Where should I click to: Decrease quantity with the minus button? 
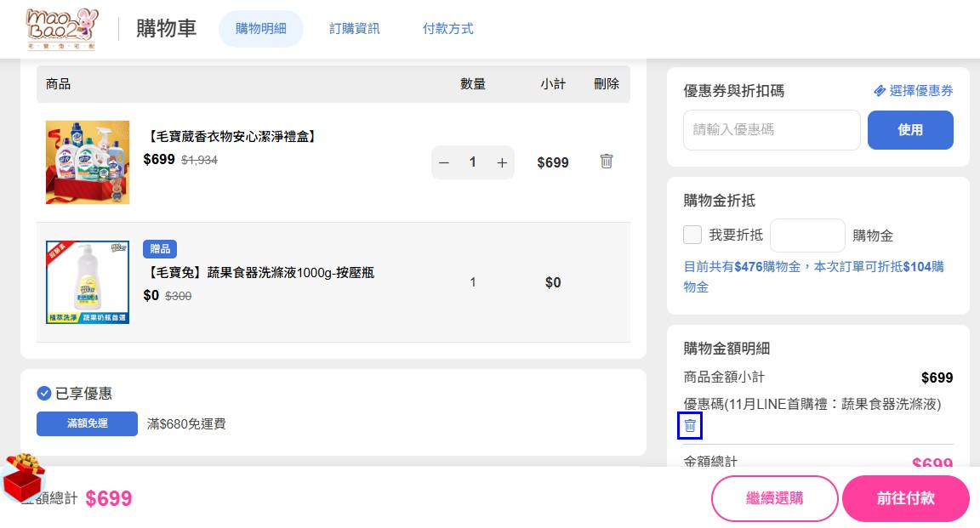[444, 162]
